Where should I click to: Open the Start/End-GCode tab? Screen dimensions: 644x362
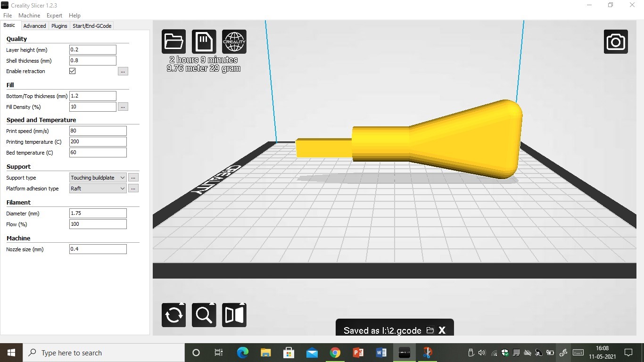coord(92,26)
